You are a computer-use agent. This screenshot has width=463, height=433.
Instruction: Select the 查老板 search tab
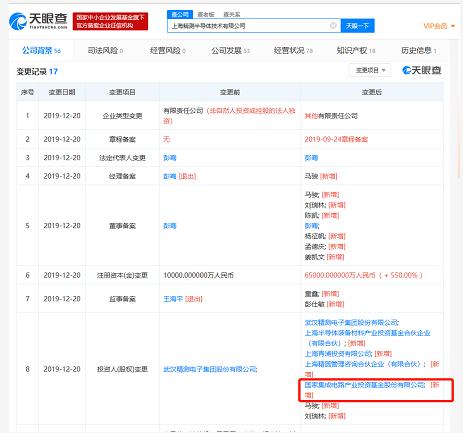click(206, 14)
